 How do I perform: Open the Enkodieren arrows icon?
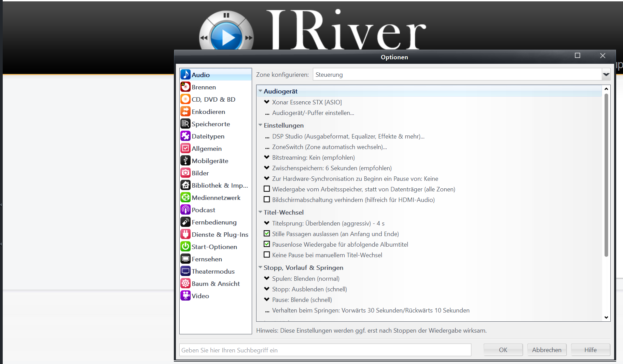coord(185,111)
